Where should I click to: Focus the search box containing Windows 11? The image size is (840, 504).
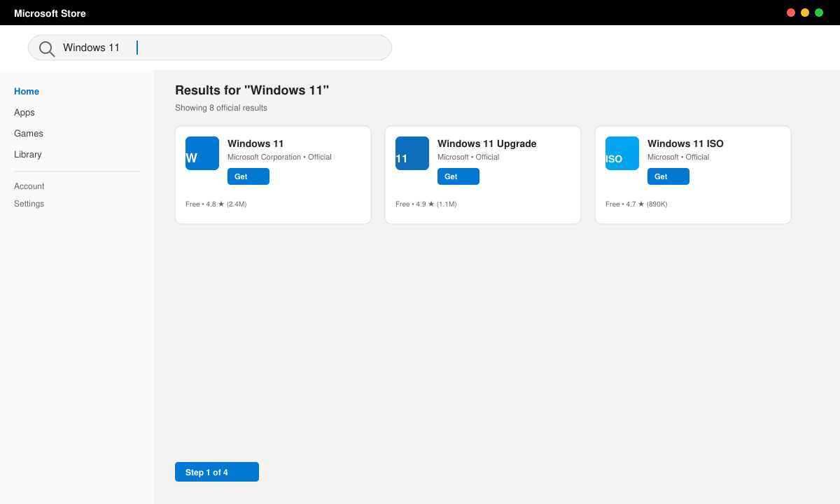210,48
